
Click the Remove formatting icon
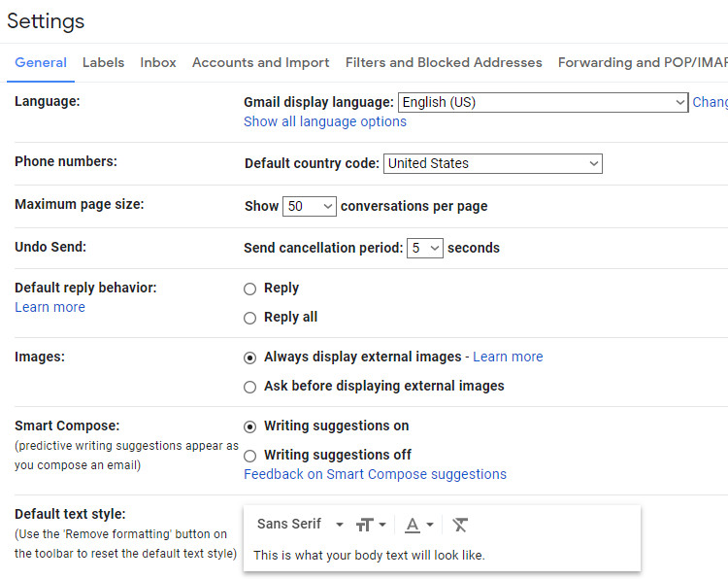pos(460,525)
